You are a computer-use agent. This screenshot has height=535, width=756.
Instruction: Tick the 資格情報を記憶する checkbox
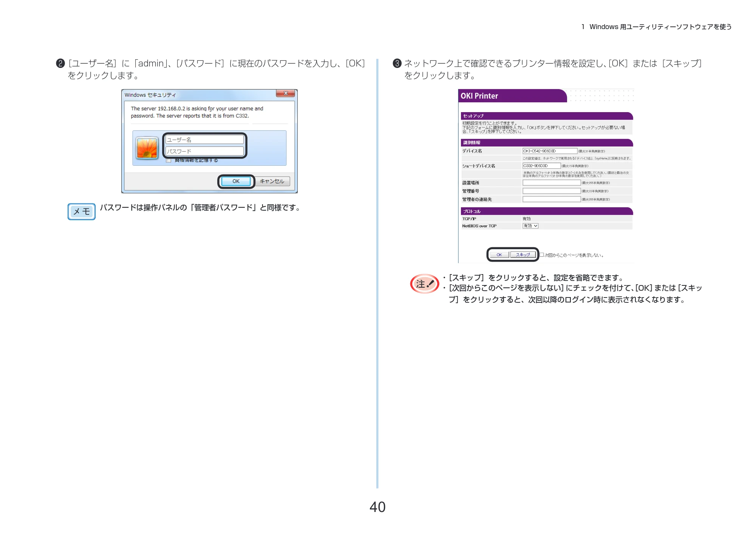click(169, 160)
